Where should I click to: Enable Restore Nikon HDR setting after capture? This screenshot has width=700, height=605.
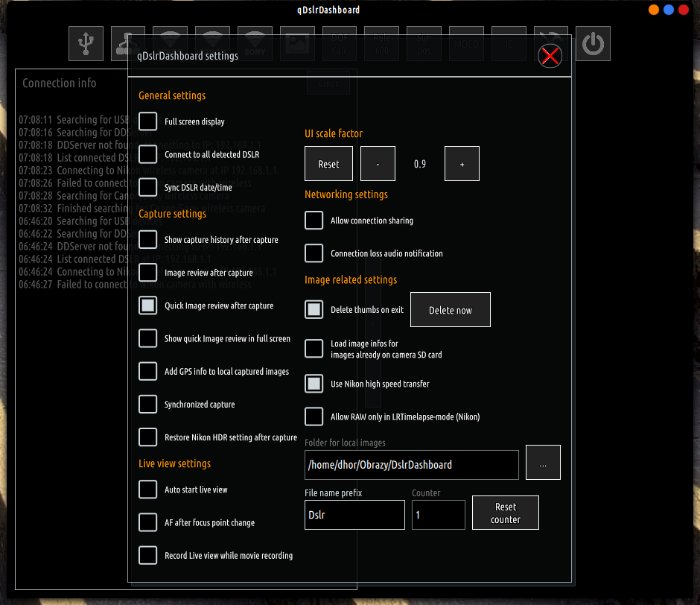click(147, 437)
